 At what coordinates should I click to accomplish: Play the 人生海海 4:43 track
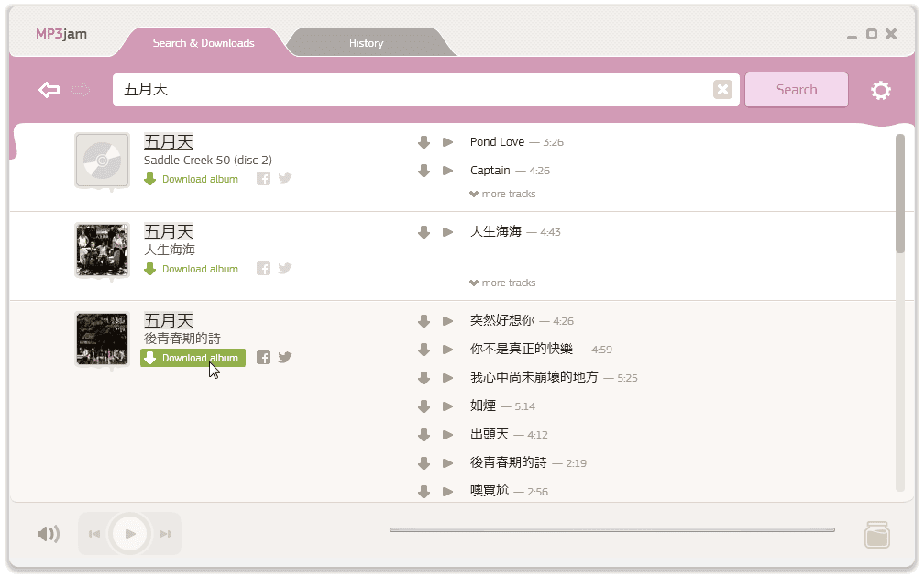(x=448, y=232)
